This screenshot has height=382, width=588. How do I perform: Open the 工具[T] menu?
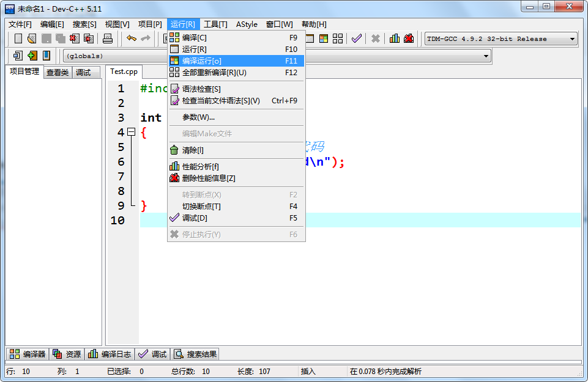pyautogui.click(x=215, y=24)
